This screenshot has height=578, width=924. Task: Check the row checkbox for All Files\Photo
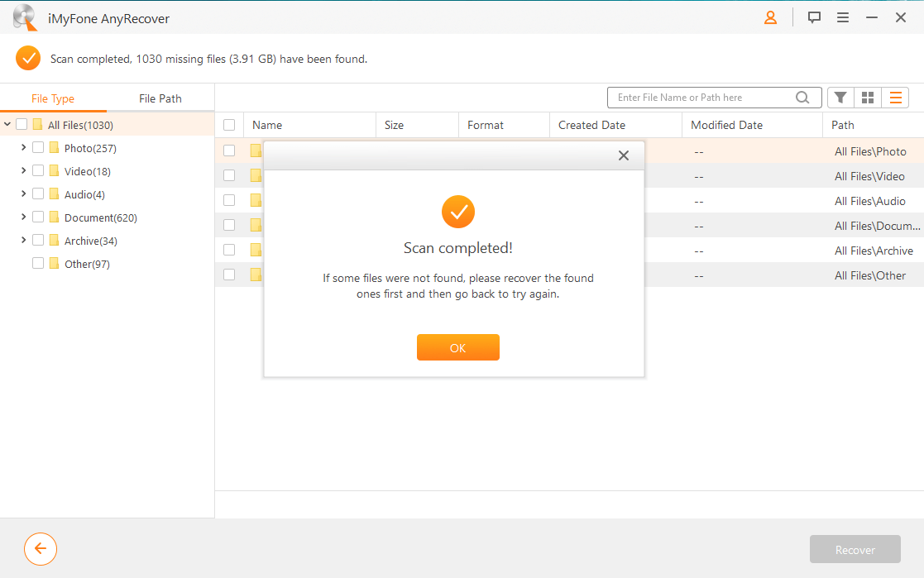pos(229,150)
